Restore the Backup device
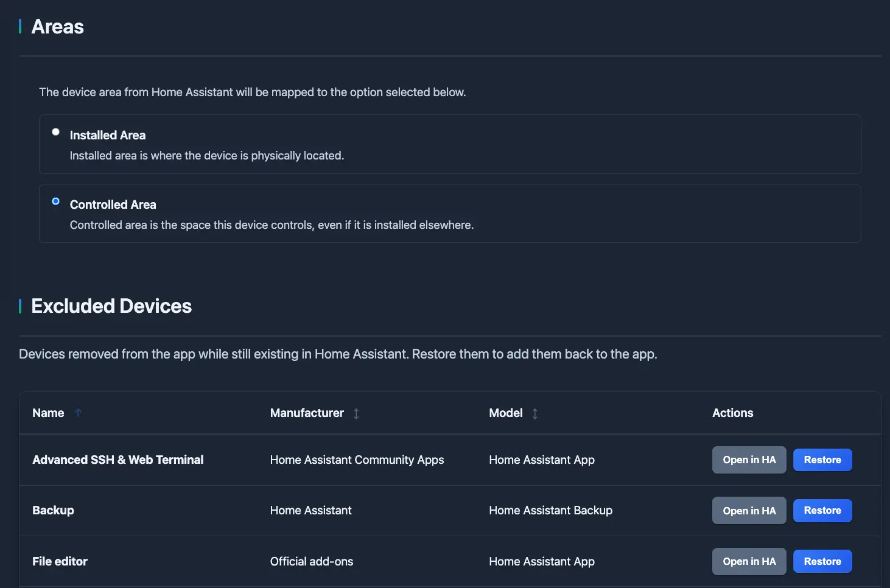The image size is (890, 588). (822, 510)
